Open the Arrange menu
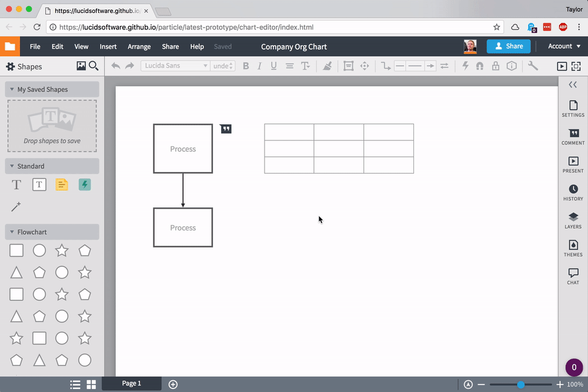 [x=139, y=46]
